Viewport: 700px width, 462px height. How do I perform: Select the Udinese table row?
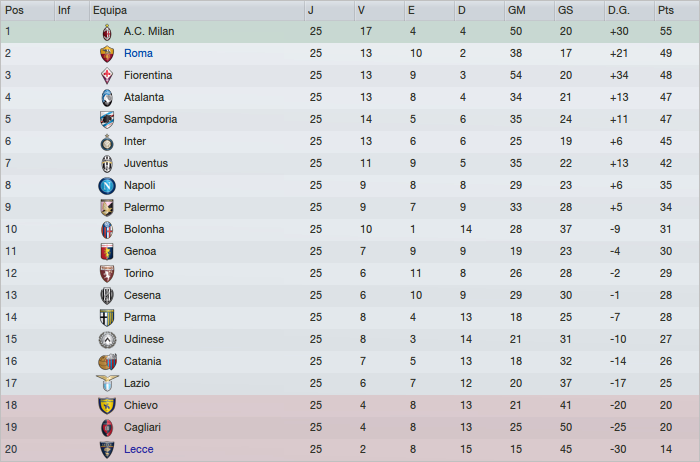pos(350,339)
